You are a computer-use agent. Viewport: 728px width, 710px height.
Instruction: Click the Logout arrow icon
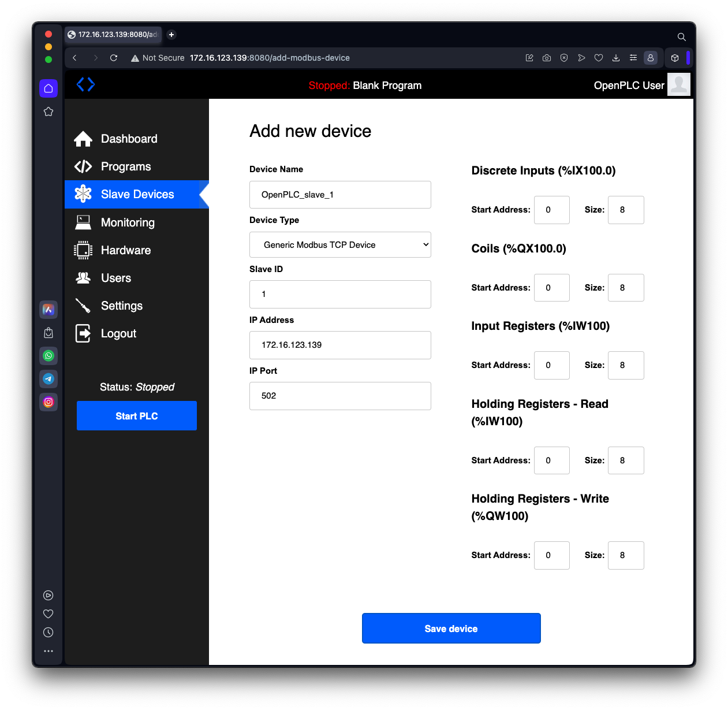(x=83, y=333)
